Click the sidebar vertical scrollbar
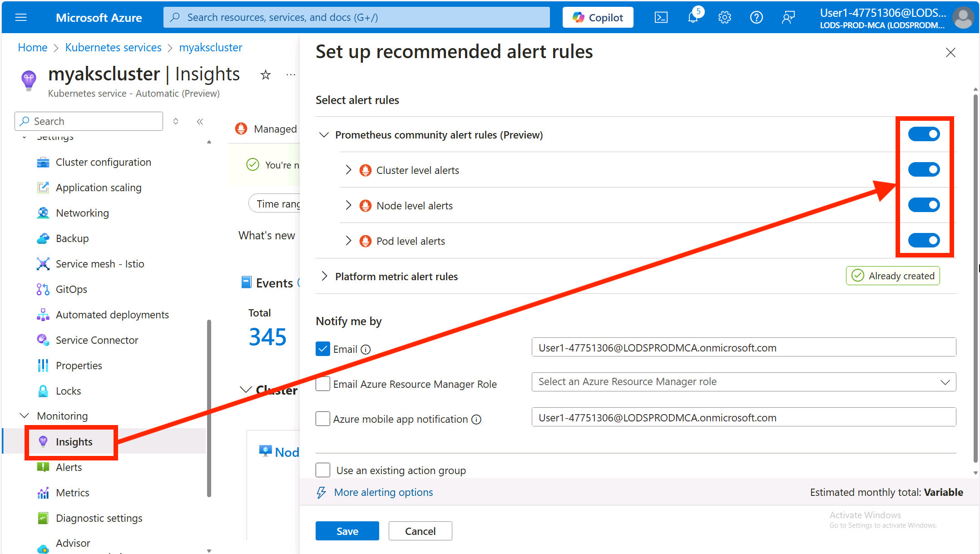980x554 pixels. 209,409
